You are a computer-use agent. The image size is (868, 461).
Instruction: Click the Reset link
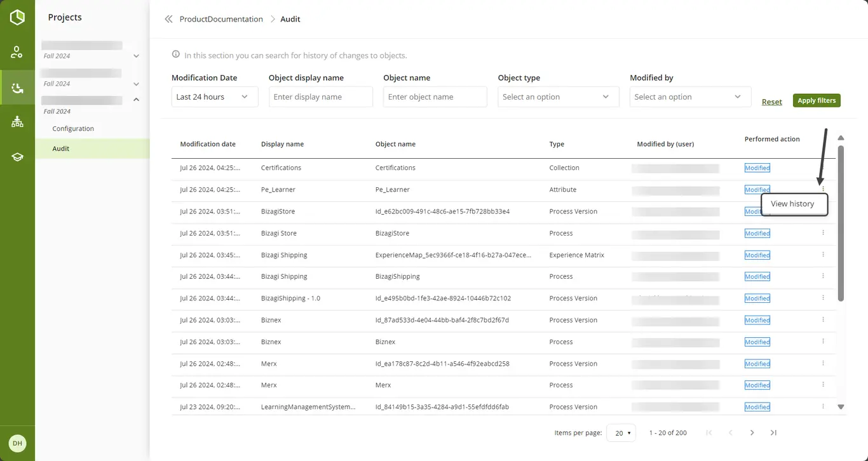[772, 102]
